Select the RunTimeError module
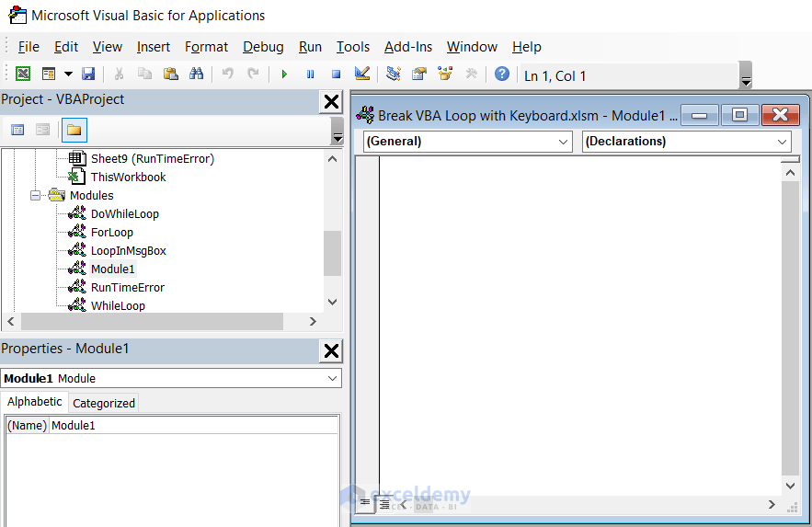812x527 pixels. coord(128,288)
